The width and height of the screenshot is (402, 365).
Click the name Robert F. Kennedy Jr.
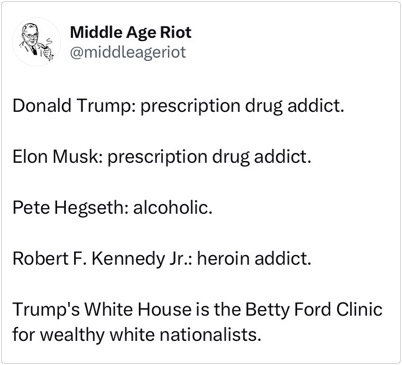point(103,259)
